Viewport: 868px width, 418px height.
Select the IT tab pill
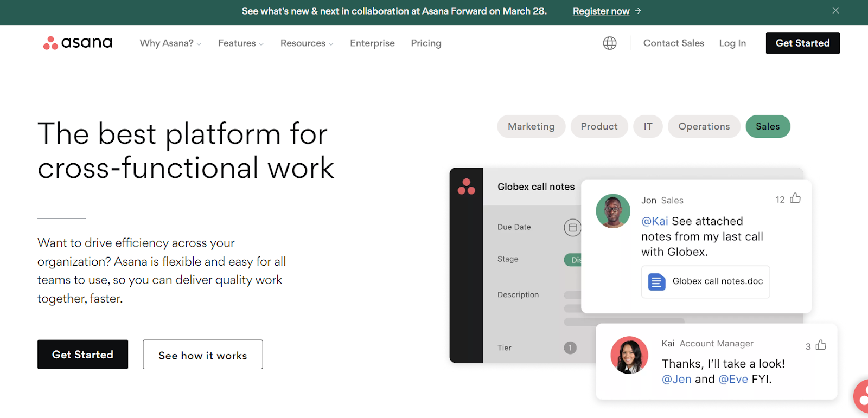click(648, 126)
